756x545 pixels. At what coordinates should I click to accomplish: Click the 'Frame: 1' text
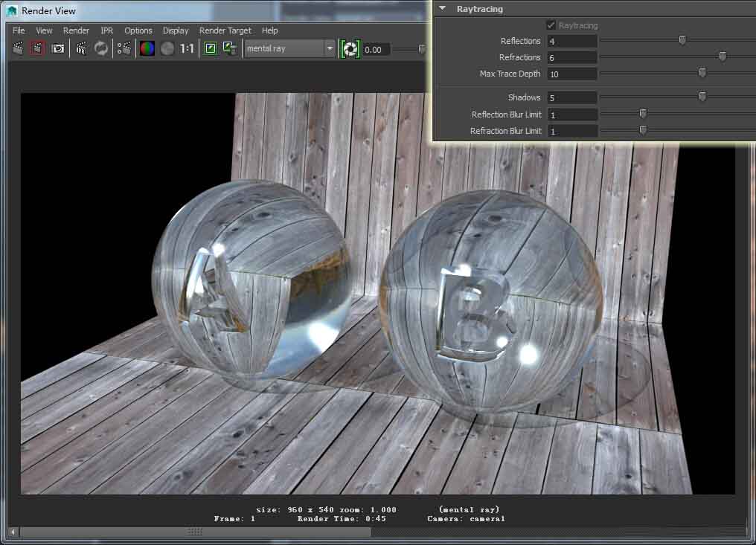coord(234,519)
